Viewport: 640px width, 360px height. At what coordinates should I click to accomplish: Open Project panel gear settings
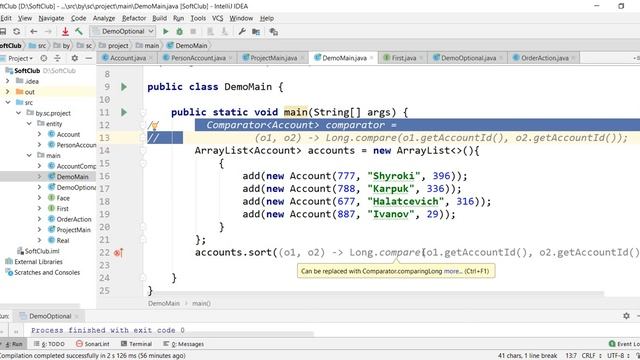click(75, 58)
